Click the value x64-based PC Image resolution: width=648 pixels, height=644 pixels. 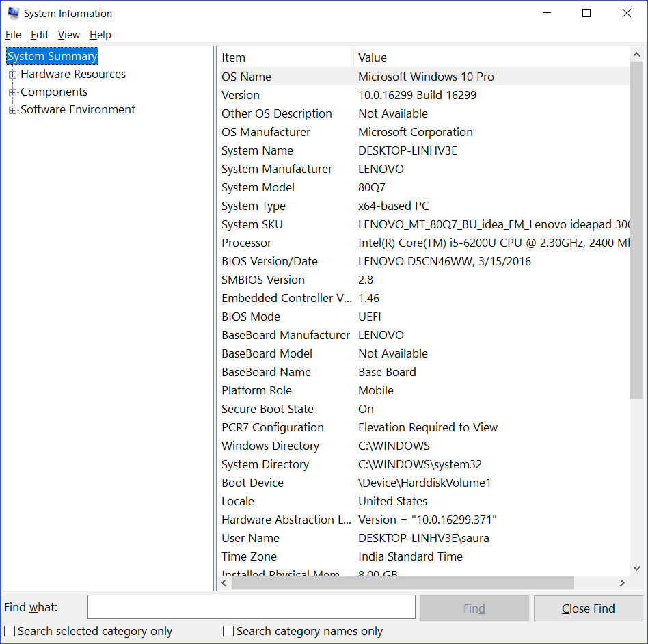tap(394, 206)
